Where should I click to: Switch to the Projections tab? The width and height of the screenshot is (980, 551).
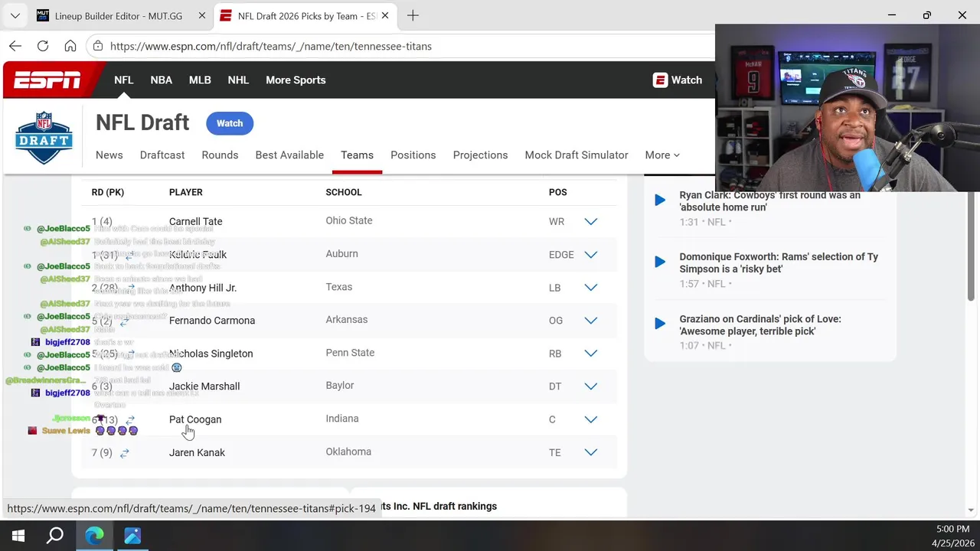click(480, 155)
